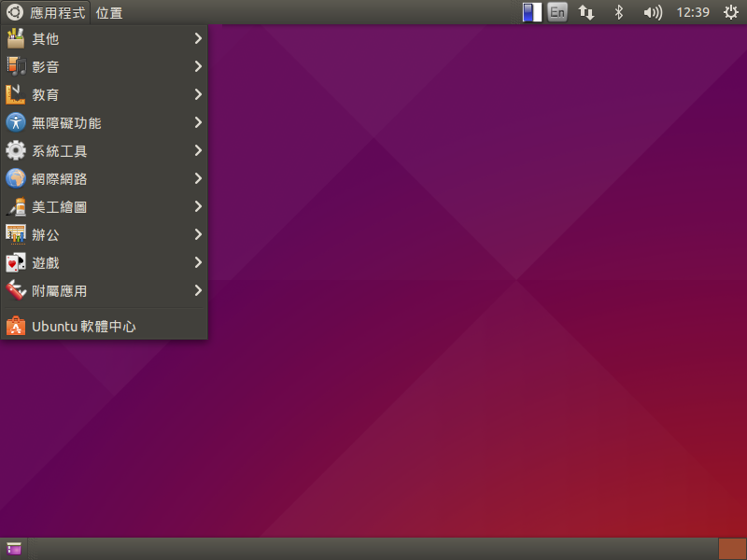Select the 教育 education icon
The width and height of the screenshot is (747, 560).
click(x=16, y=95)
